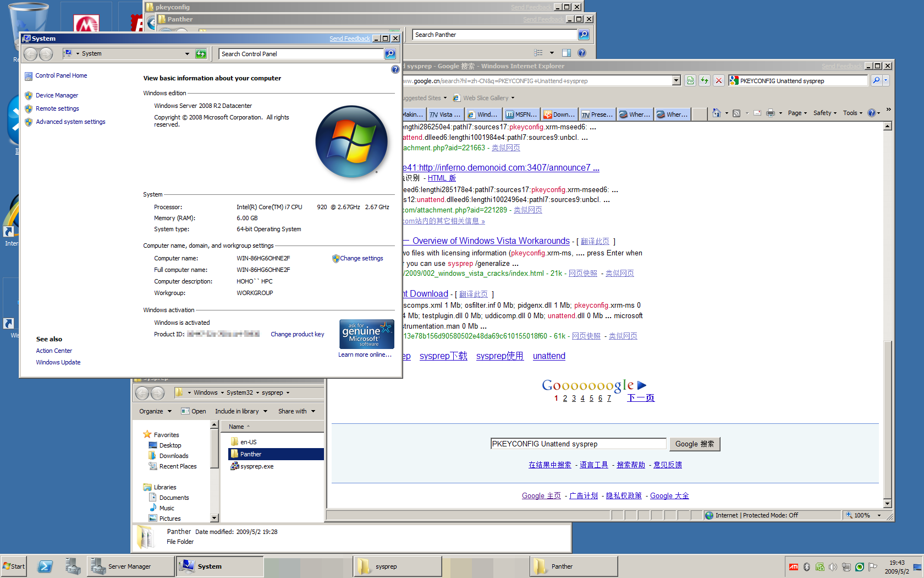This screenshot has width=924, height=578.
Task: Focus the Search Panther field
Action: (495, 35)
